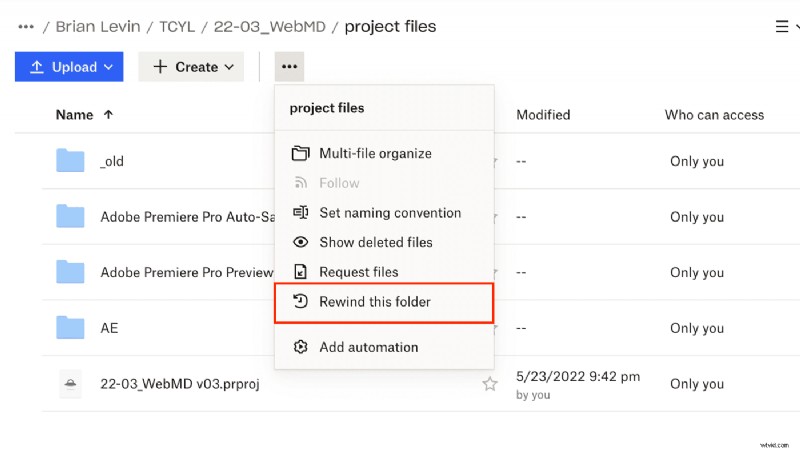The height and width of the screenshot is (450, 800).
Task: Click the eye icon for Show deleted files
Action: [300, 242]
